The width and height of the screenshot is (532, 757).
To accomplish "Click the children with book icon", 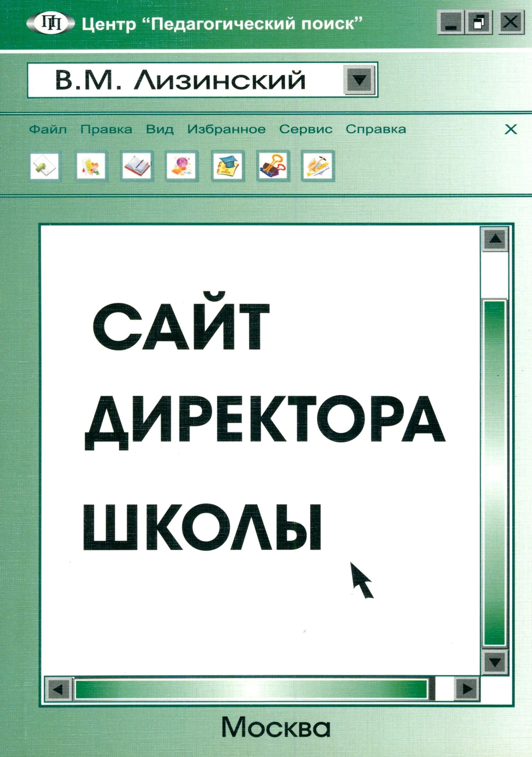I will (90, 166).
